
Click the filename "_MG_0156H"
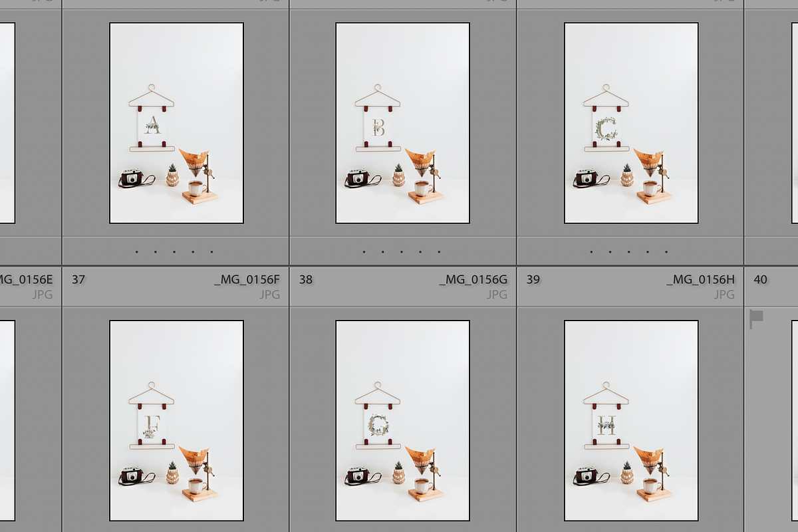[701, 280]
